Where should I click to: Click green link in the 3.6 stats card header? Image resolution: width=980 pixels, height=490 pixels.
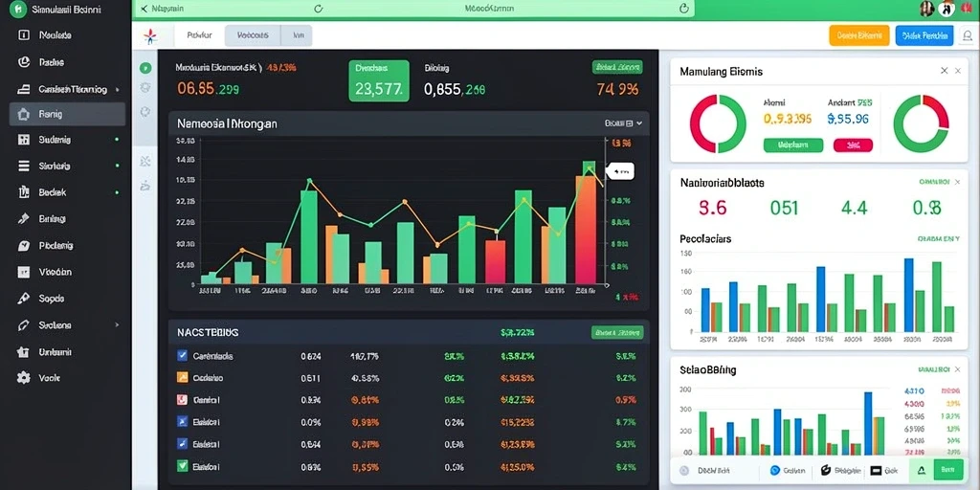click(934, 182)
